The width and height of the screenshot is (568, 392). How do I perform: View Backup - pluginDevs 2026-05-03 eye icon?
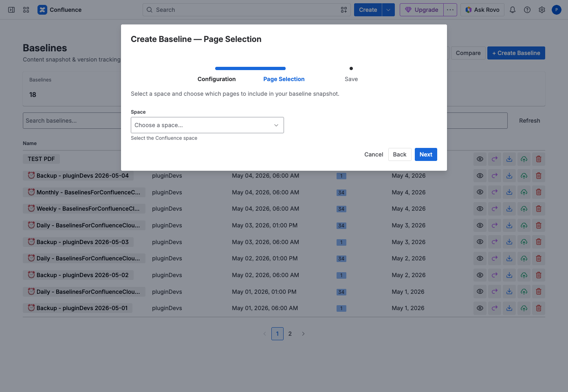coord(480,242)
